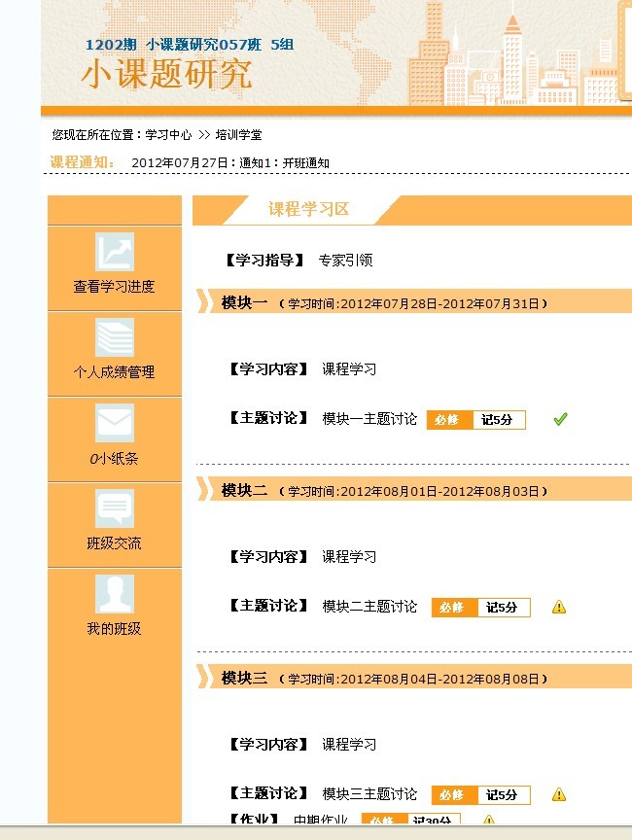
Task: Click the 我的班级 person icon
Action: point(115,594)
